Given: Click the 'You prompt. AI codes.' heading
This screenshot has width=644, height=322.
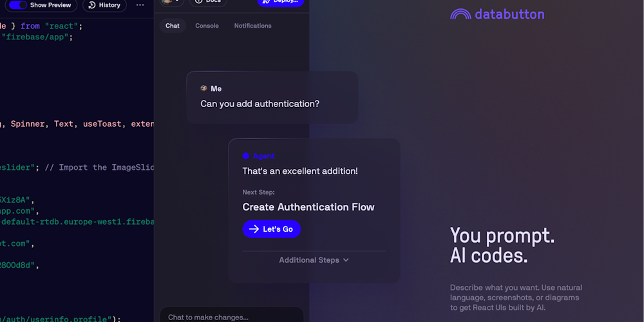Looking at the screenshot, I should pos(503,245).
